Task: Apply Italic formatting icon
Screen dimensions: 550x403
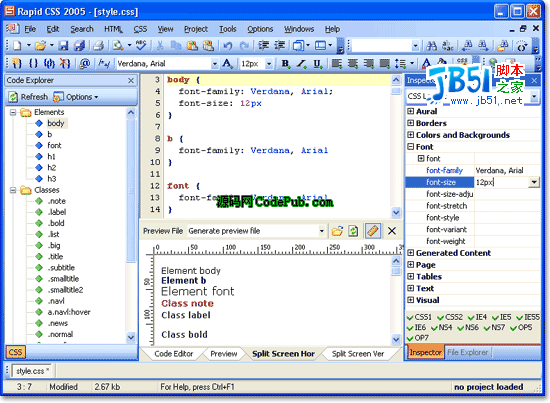Action: tap(301, 63)
